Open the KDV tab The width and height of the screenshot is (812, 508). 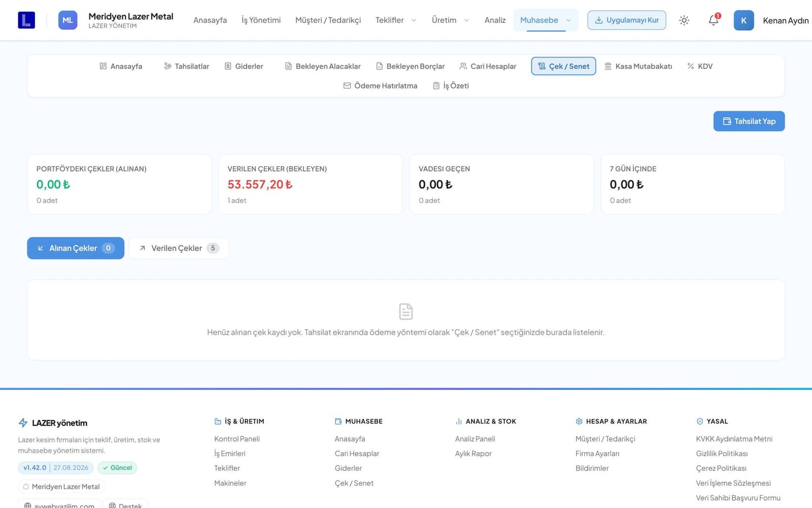coord(700,66)
